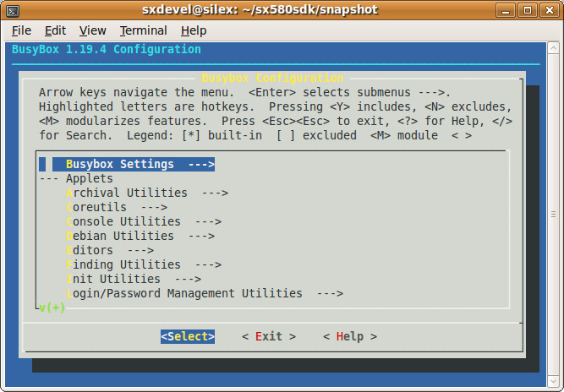Viewport: 564px width, 392px height.
Task: Open the File menu
Action: click(22, 31)
